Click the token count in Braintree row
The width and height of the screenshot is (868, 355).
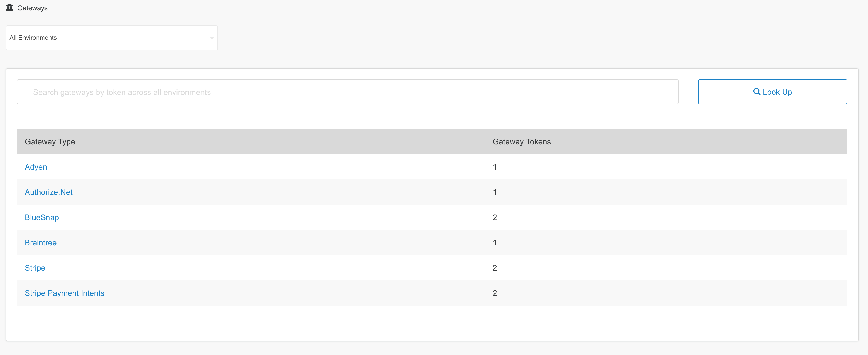pos(495,243)
